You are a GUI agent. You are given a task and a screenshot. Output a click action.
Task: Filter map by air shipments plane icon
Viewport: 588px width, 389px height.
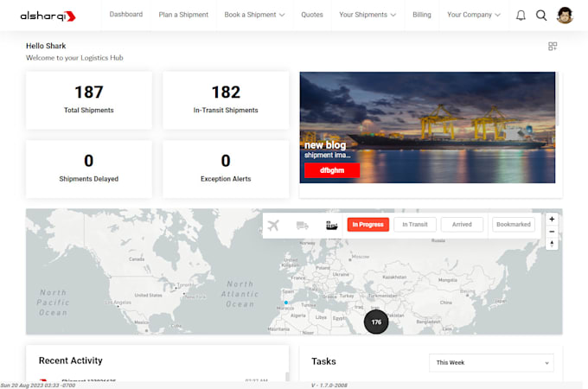tap(273, 226)
